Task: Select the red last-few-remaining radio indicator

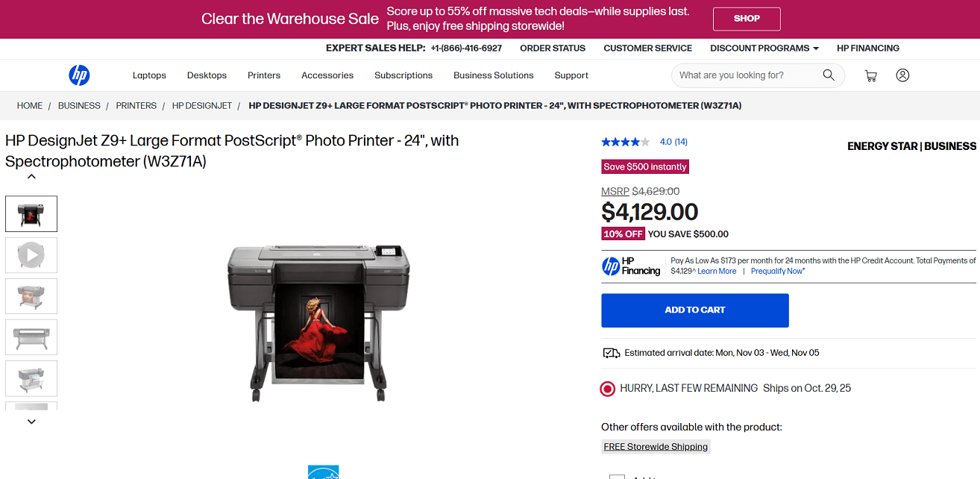Action: 608,389
